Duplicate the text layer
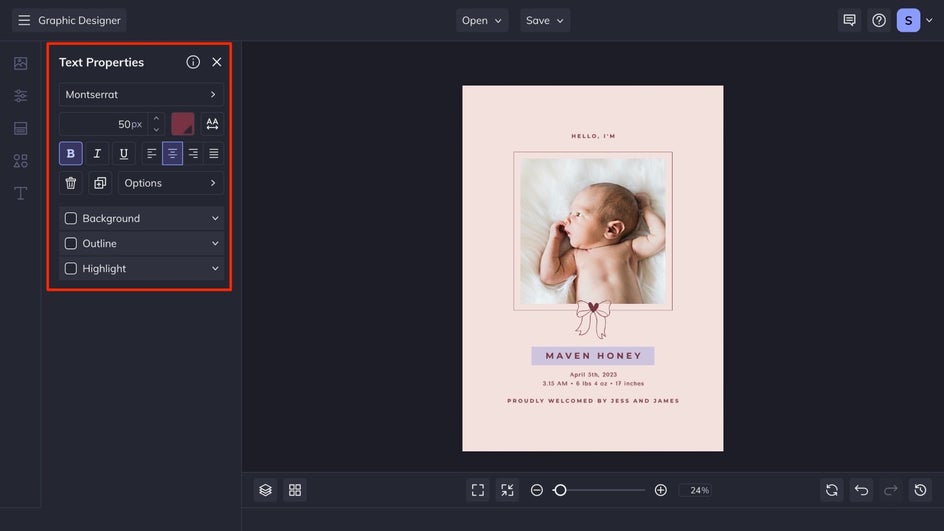The width and height of the screenshot is (944, 531). coord(100,183)
